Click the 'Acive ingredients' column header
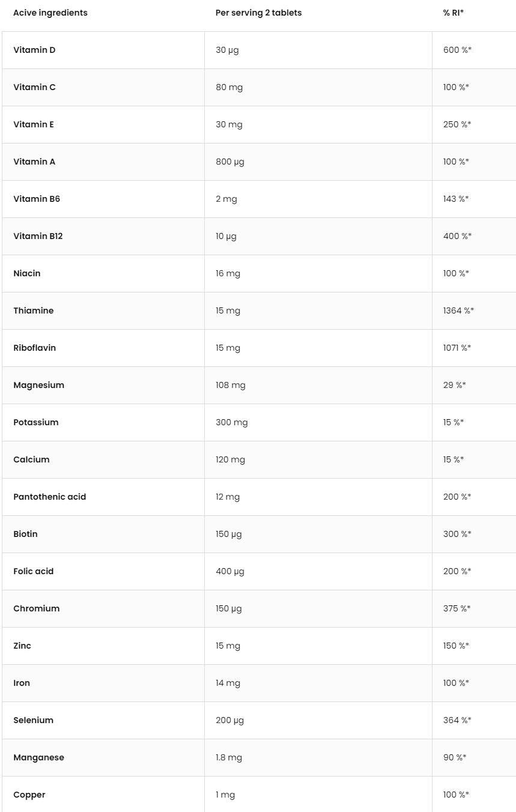The image size is (516, 812). coord(50,13)
